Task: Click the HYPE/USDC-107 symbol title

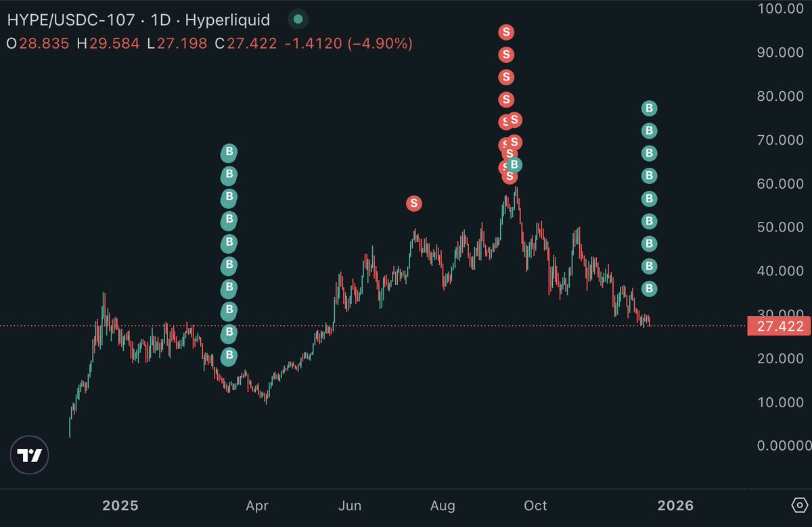Action: pos(72,20)
